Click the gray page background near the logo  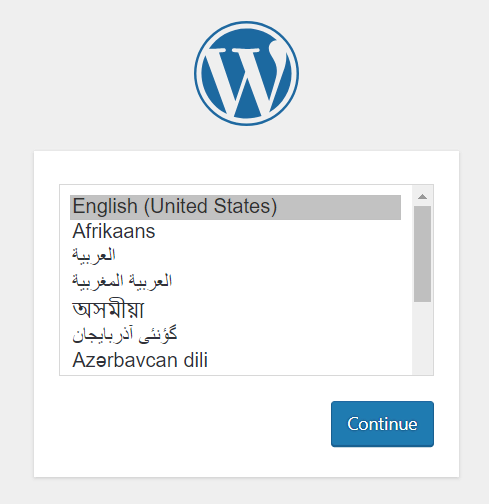(x=100, y=73)
